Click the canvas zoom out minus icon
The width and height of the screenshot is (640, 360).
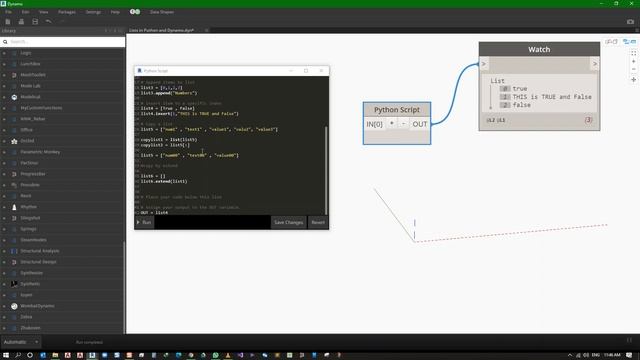(633, 69)
